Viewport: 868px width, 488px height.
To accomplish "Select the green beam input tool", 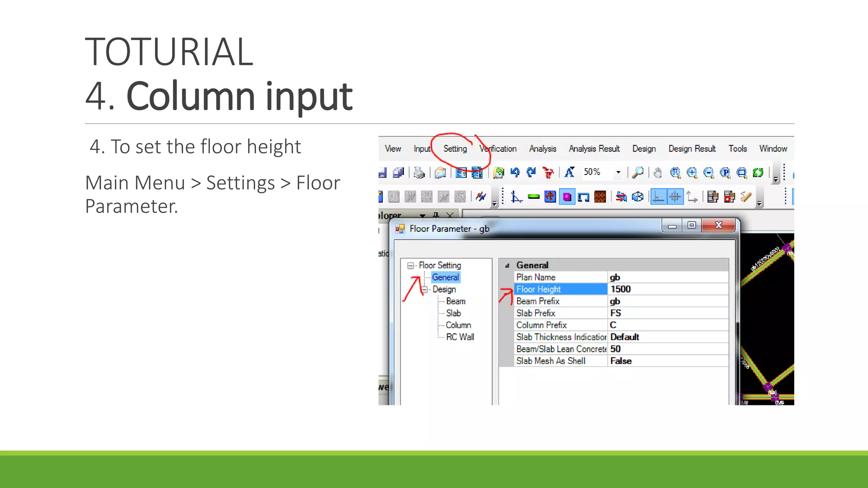I will coord(534,197).
